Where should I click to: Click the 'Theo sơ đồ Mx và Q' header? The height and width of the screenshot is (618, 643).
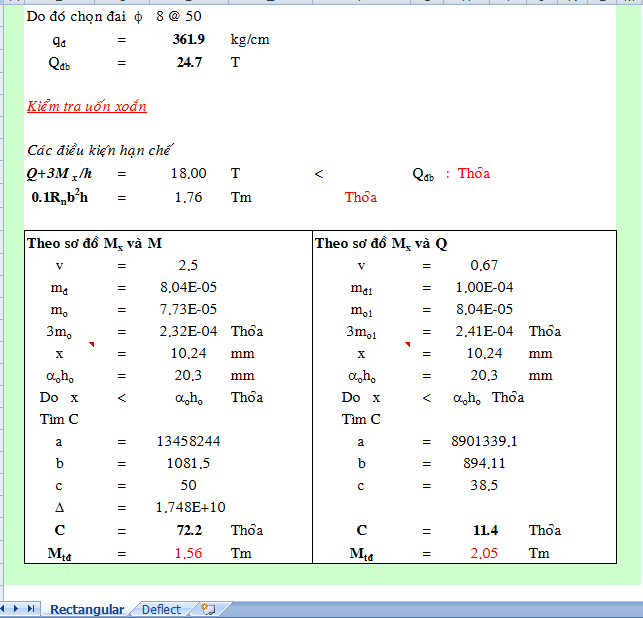[381, 243]
